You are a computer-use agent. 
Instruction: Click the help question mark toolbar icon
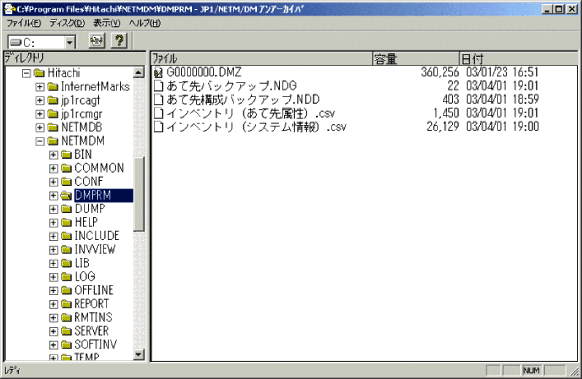(x=119, y=40)
